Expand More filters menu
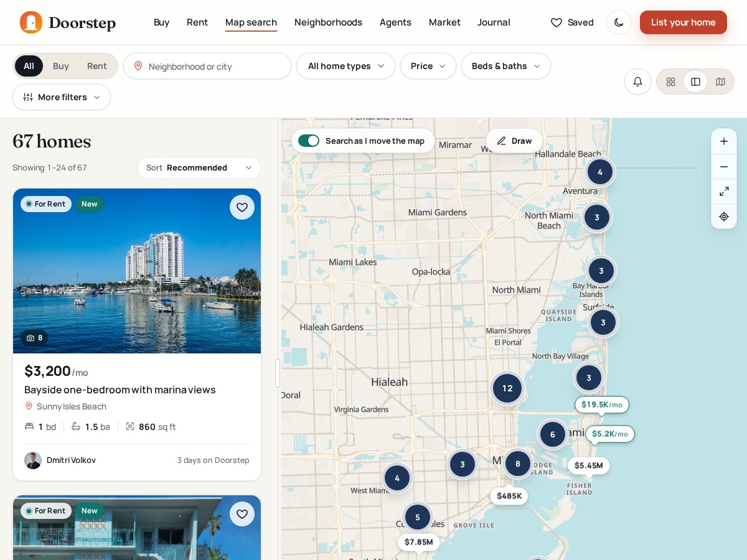The image size is (747, 560). (x=62, y=97)
